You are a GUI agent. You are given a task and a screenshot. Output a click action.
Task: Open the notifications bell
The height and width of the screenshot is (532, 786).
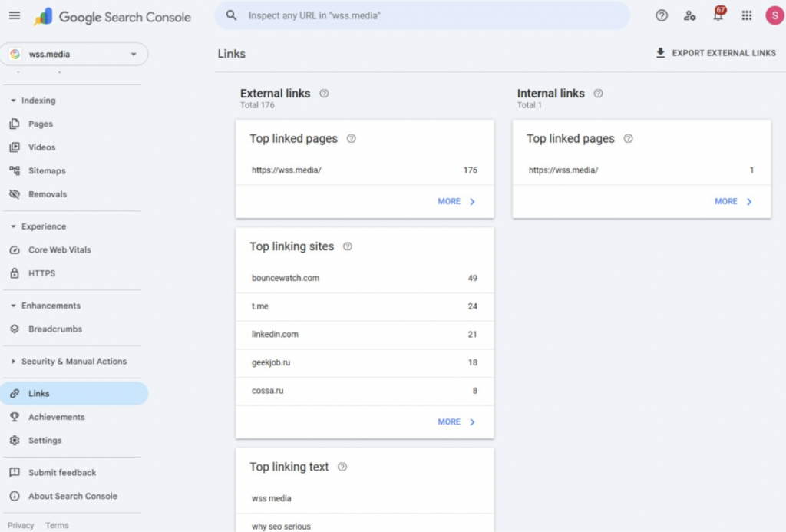718,15
